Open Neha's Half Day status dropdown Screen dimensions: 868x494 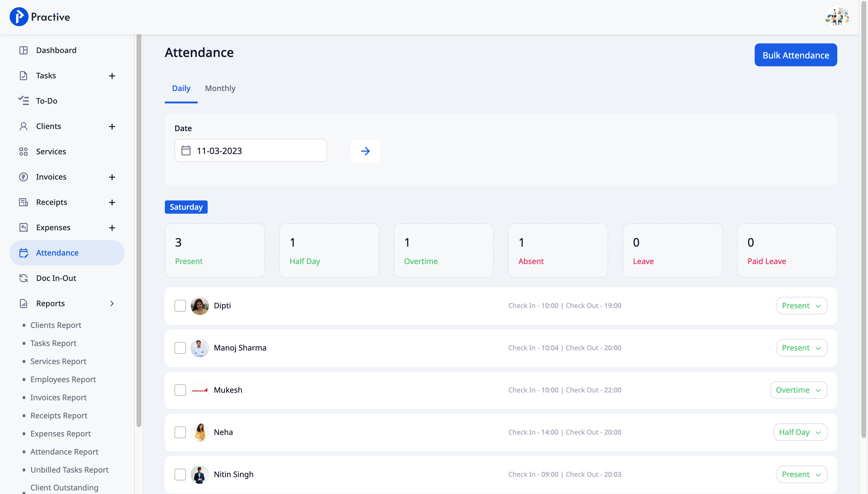click(800, 432)
